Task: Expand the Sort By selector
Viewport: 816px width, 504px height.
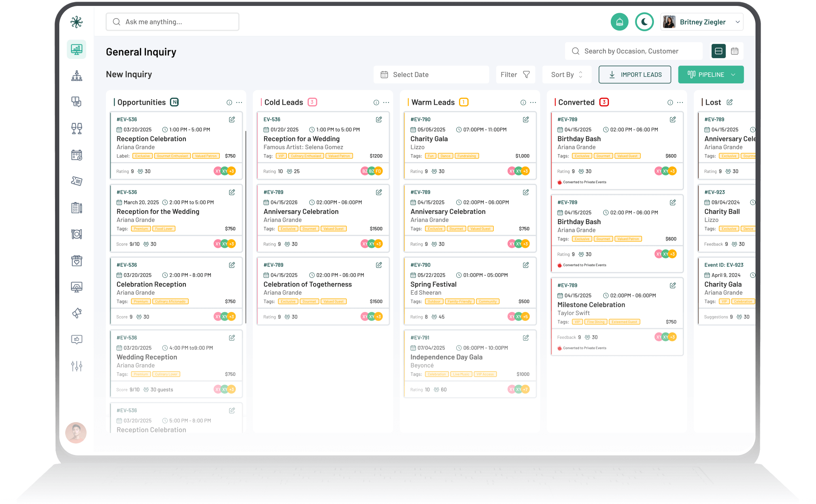Action: coord(567,75)
